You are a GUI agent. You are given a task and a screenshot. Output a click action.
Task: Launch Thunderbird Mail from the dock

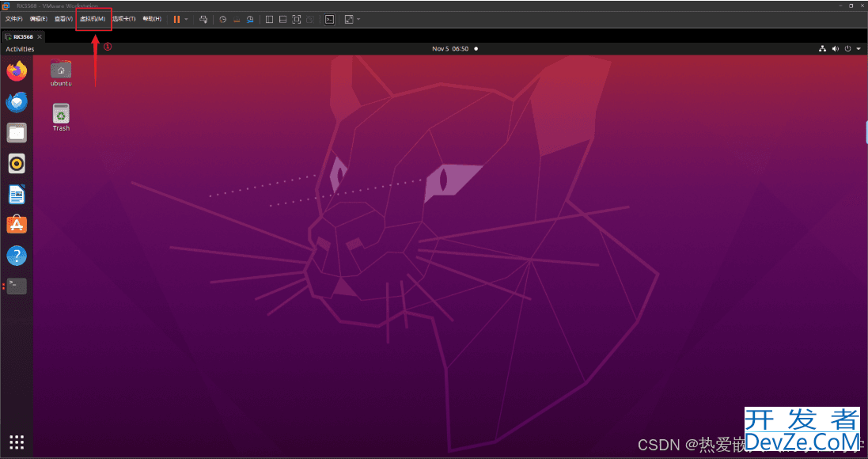[17, 102]
